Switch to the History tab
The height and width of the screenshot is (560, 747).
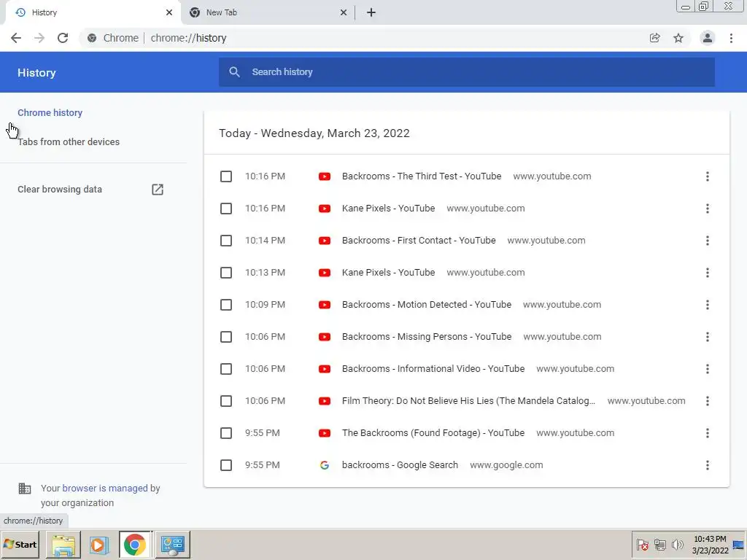(x=90, y=12)
